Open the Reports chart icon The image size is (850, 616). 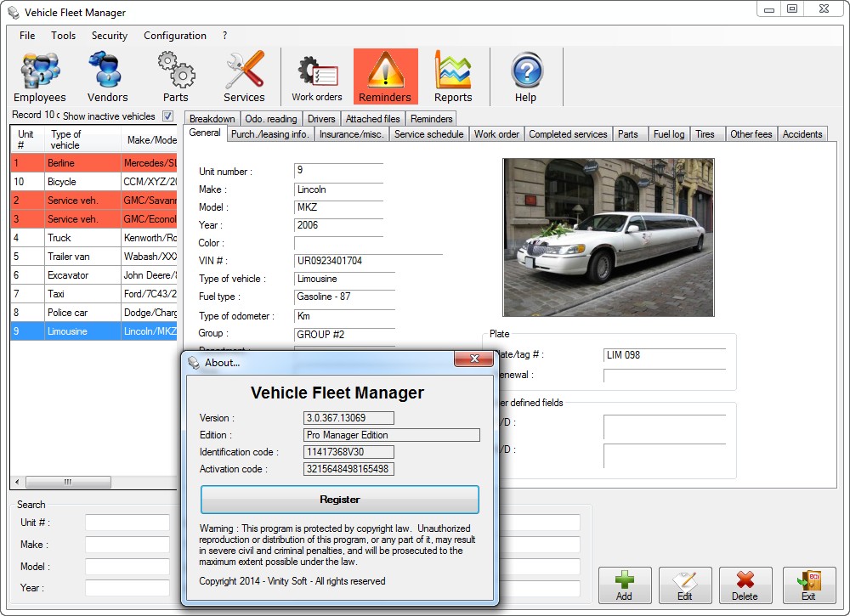tap(453, 77)
